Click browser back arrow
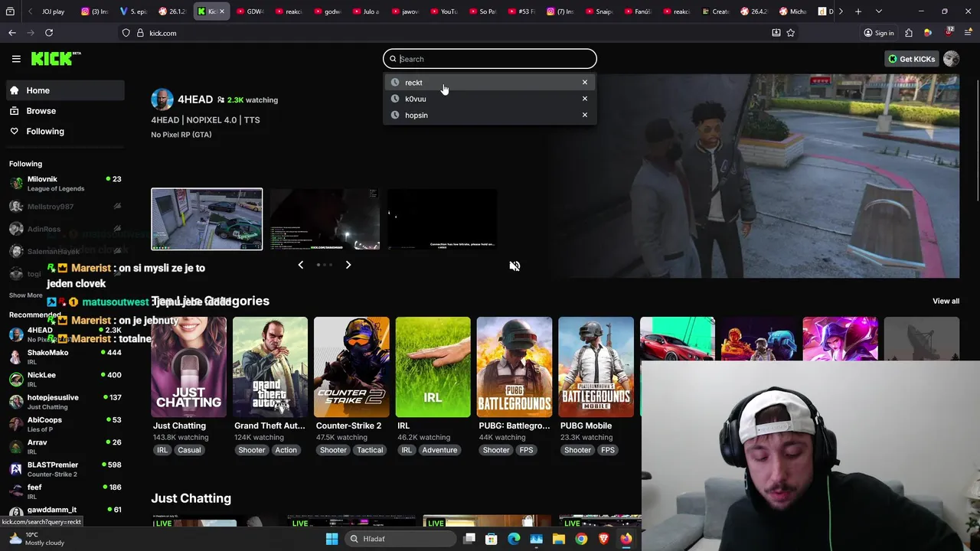This screenshot has width=980, height=551. (x=12, y=33)
